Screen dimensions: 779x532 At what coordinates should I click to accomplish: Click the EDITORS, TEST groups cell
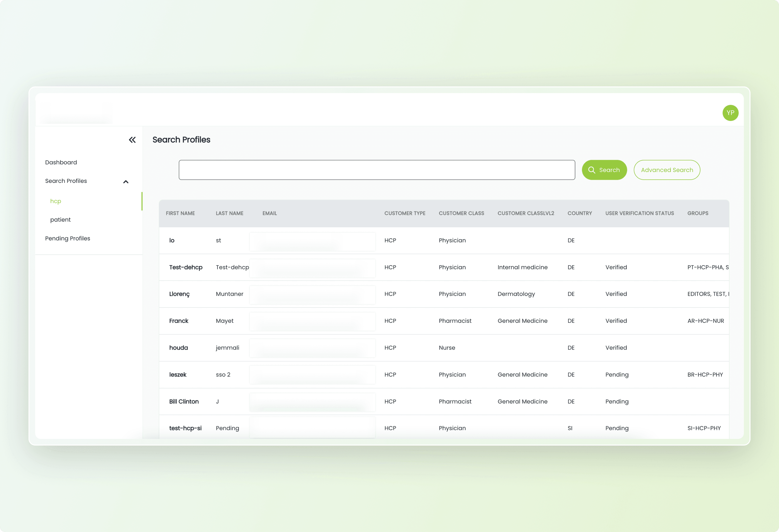pyautogui.click(x=708, y=294)
